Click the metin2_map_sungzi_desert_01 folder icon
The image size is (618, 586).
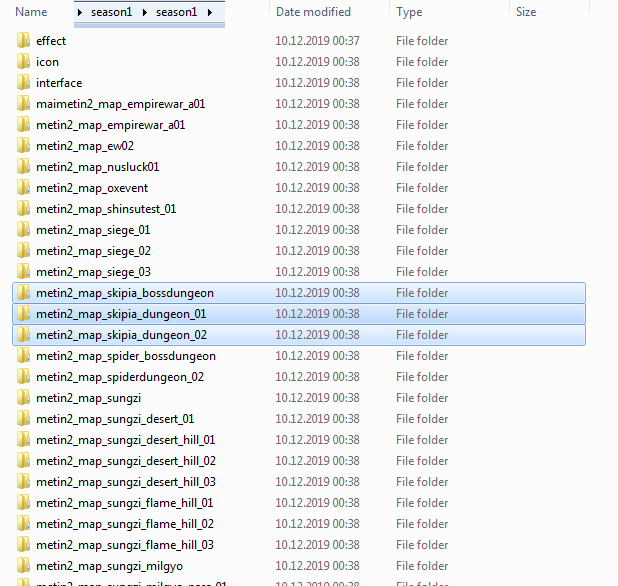23,419
